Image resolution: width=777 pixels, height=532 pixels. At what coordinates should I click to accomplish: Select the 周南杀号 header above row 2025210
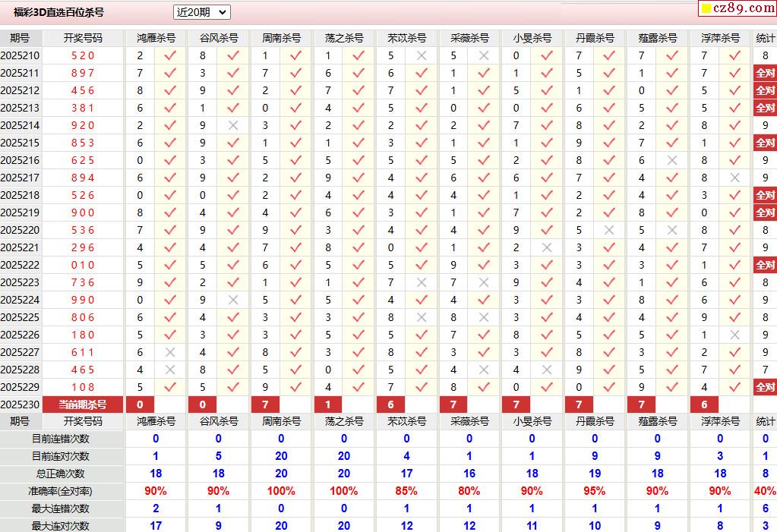point(282,38)
